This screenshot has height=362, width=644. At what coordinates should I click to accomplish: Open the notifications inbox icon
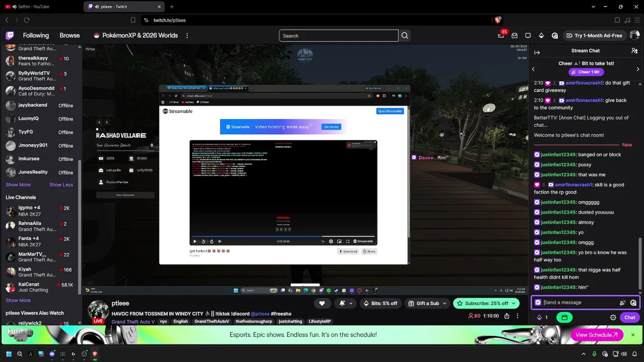pyautogui.click(x=514, y=36)
